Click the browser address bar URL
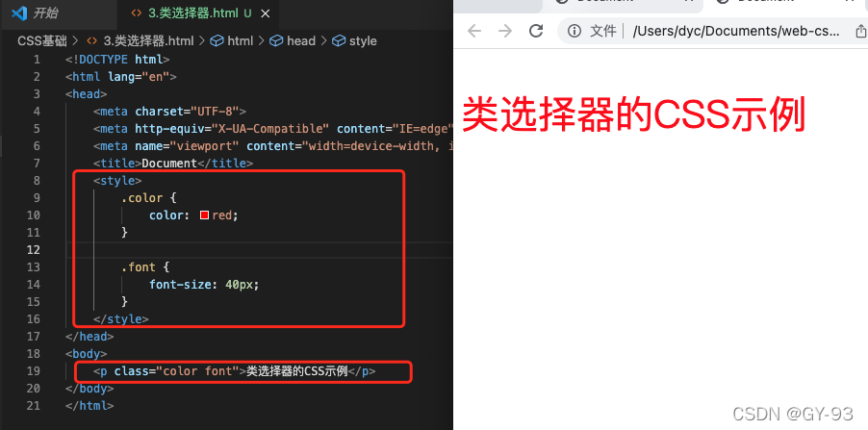This screenshot has height=430, width=868. [x=736, y=31]
